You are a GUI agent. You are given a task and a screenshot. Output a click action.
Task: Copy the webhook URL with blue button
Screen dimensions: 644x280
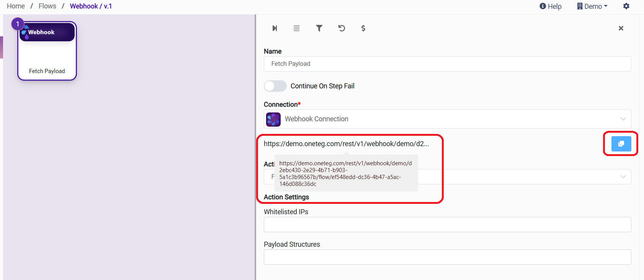(621, 144)
